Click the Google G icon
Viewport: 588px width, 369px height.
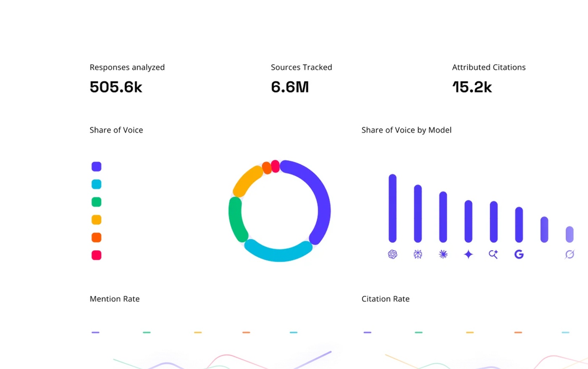pos(519,254)
